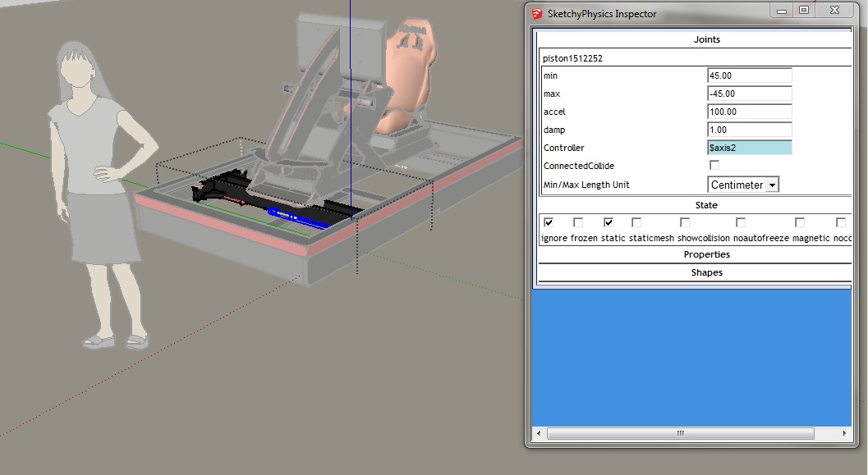Viewport: 868px width, 475px height.
Task: Click the scrollbar's right arrow
Action: [x=845, y=433]
